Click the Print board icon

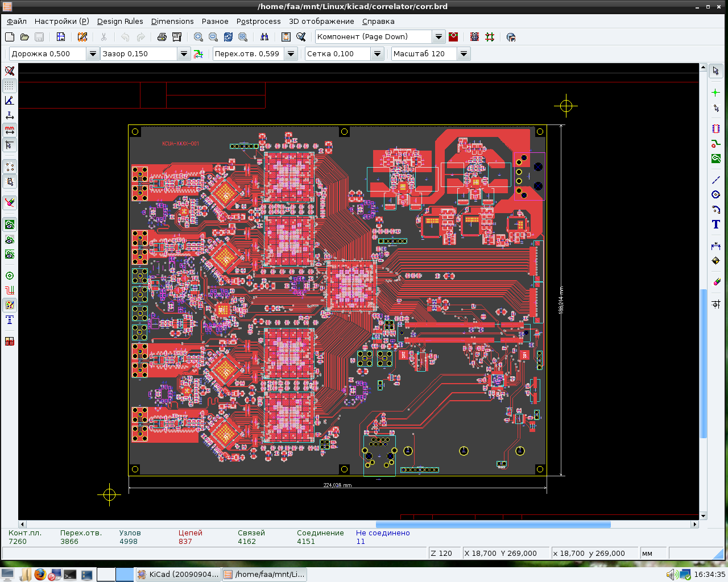(x=162, y=37)
